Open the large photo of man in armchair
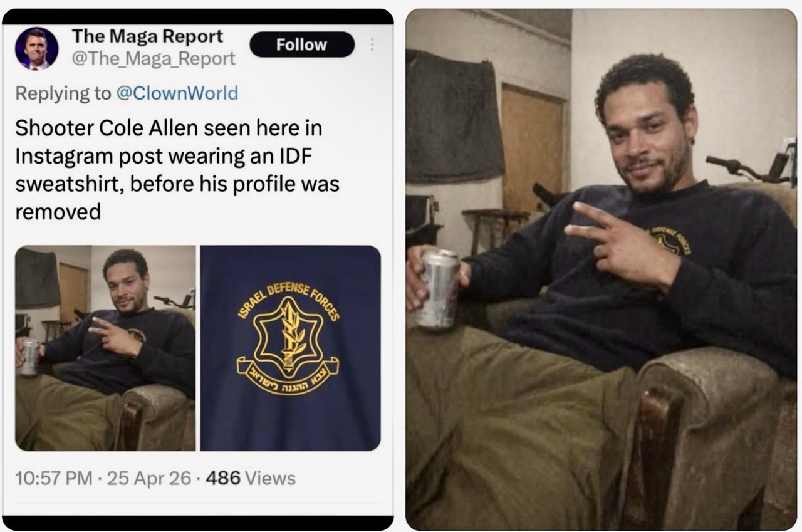 601,270
